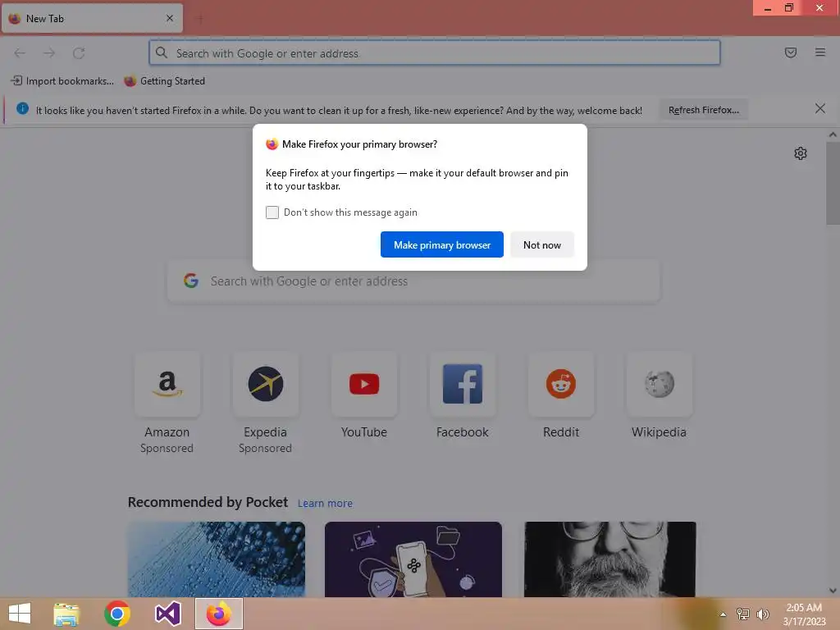Click the Google logo in search box
Image resolution: width=840 pixels, height=630 pixels.
[191, 281]
